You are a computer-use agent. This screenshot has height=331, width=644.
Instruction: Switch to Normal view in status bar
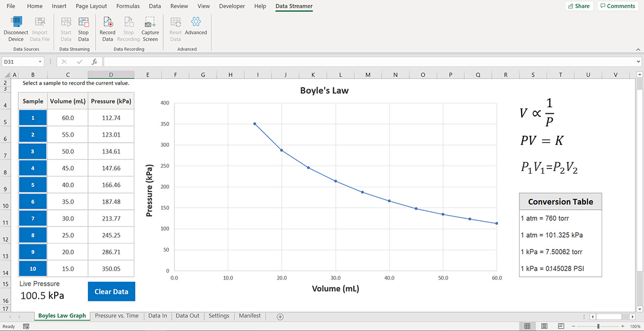click(x=528, y=326)
